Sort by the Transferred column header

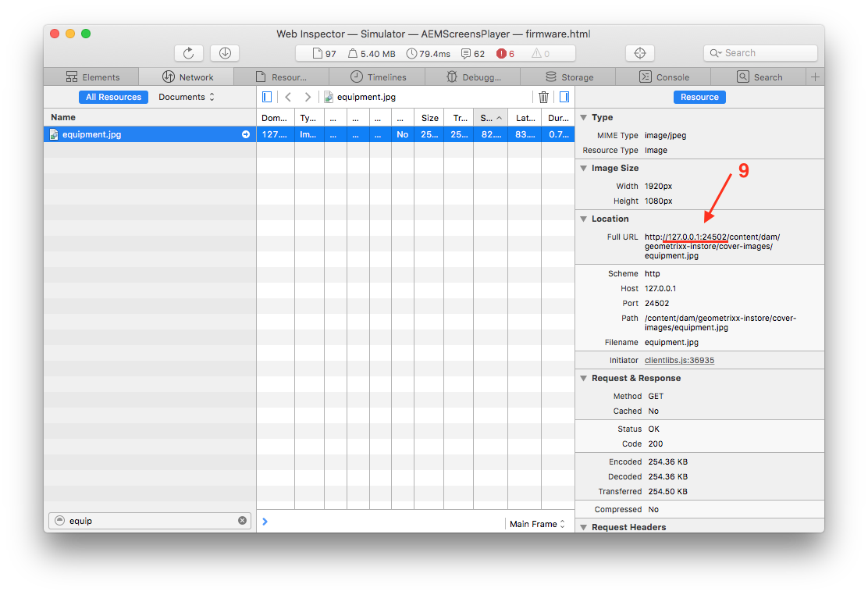coord(459,117)
